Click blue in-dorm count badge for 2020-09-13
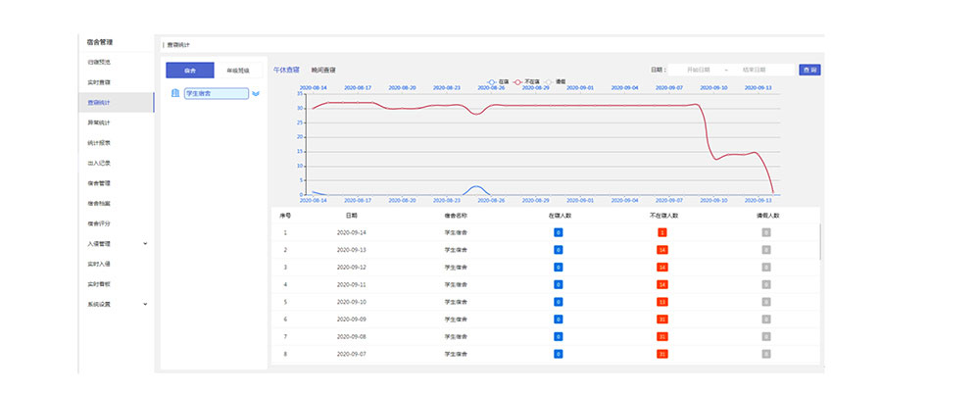Image resolution: width=980 pixels, height=395 pixels. tap(558, 250)
